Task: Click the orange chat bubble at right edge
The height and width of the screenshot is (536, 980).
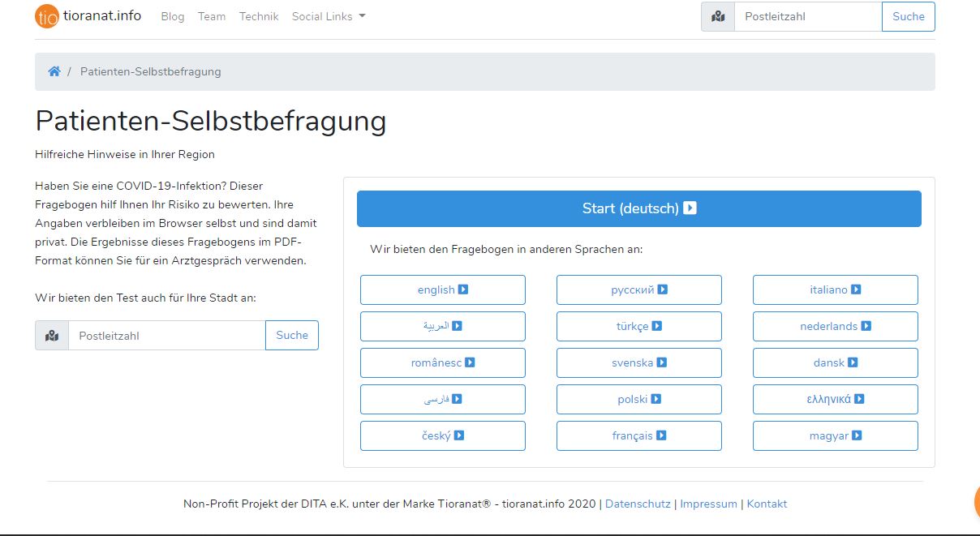Action: 976,502
